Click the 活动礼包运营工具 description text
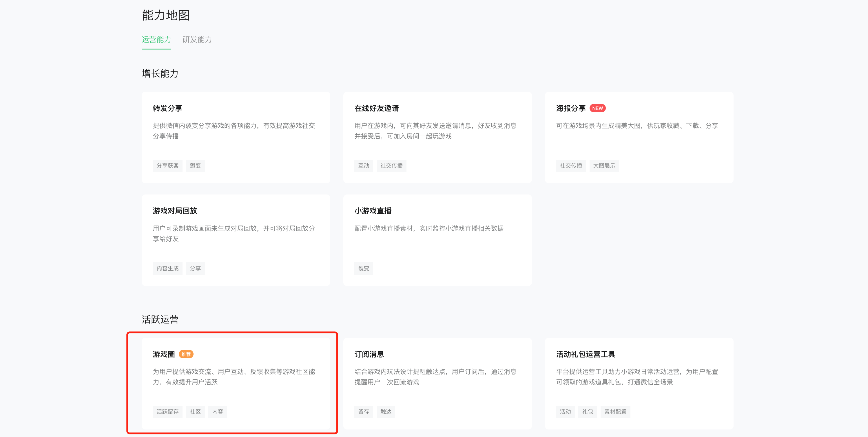The width and height of the screenshot is (868, 437). click(637, 377)
